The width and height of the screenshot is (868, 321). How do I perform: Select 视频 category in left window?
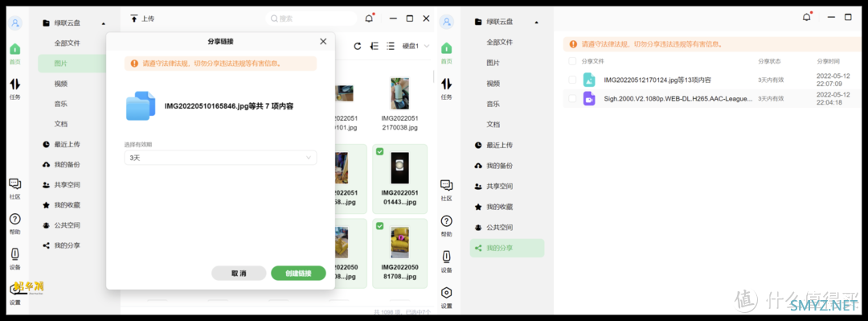(x=61, y=84)
